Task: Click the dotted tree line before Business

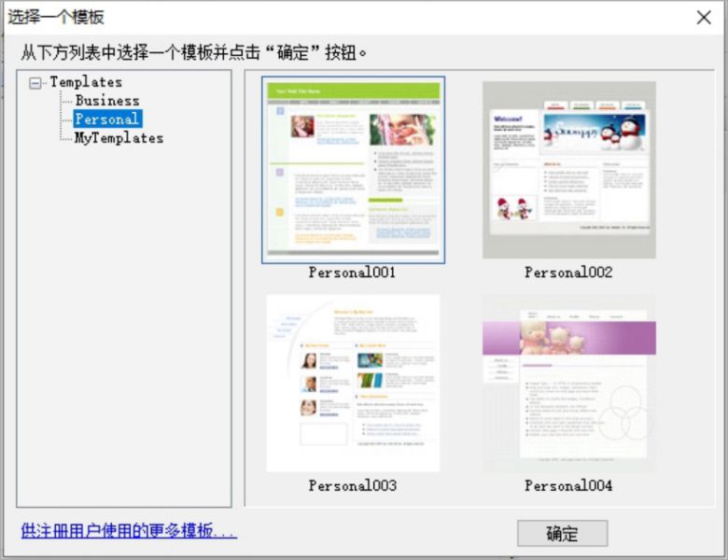Action: pyautogui.click(x=66, y=101)
